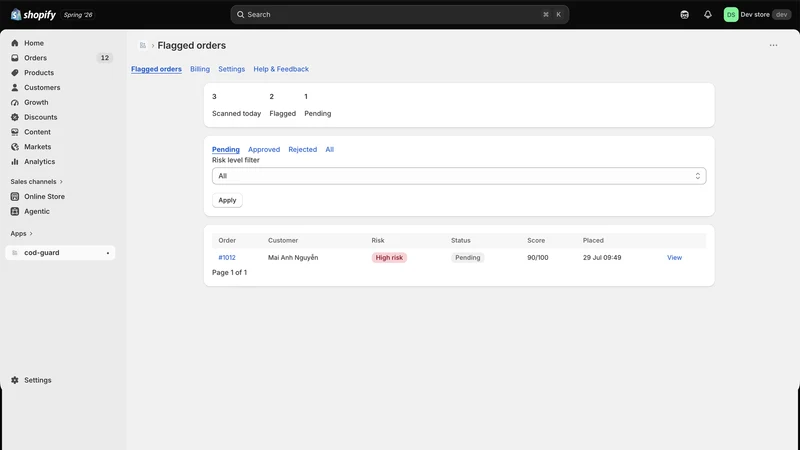Click the placed date 29 Jul 09:49
Image resolution: width=800 pixels, height=450 pixels.
[602, 258]
